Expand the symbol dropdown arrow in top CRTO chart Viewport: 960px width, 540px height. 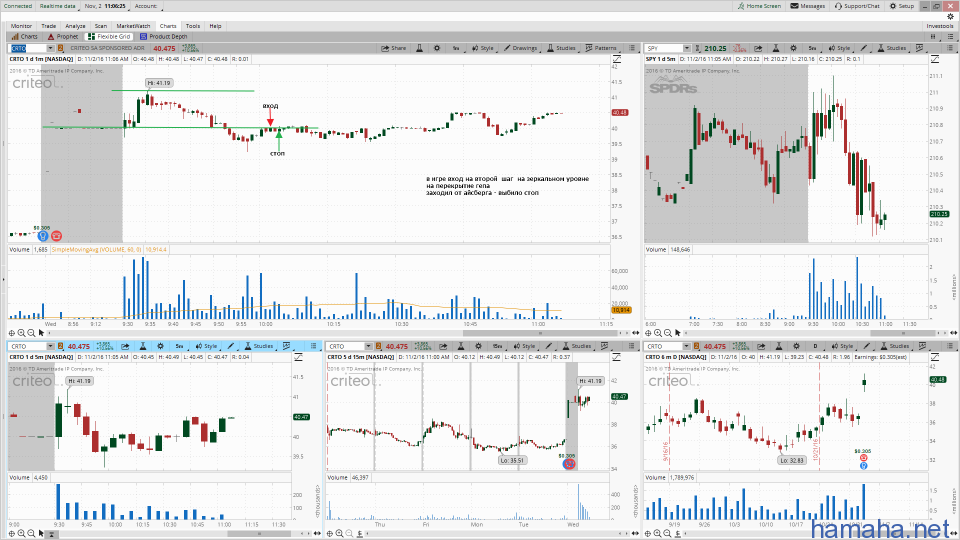[x=51, y=48]
